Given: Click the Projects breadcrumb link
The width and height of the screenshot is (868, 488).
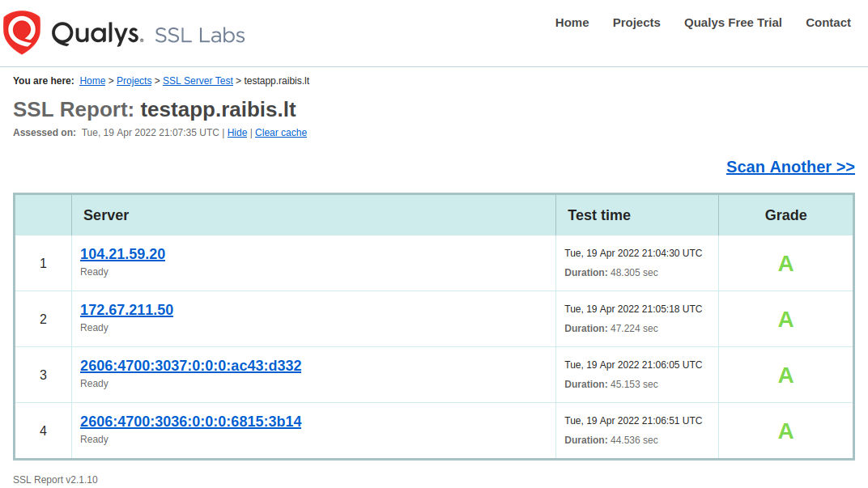Looking at the screenshot, I should click(134, 81).
